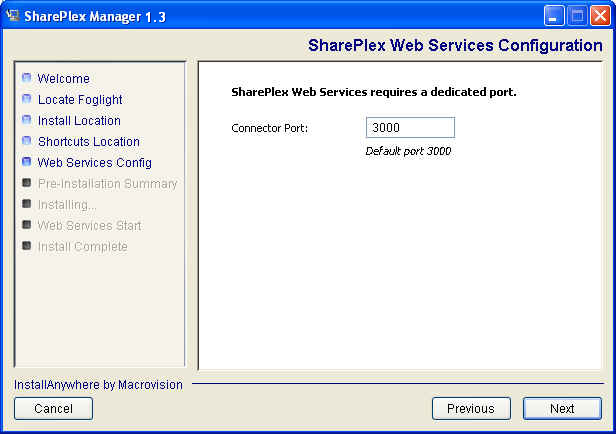
Task: Cancel the installation
Action: pyautogui.click(x=53, y=408)
